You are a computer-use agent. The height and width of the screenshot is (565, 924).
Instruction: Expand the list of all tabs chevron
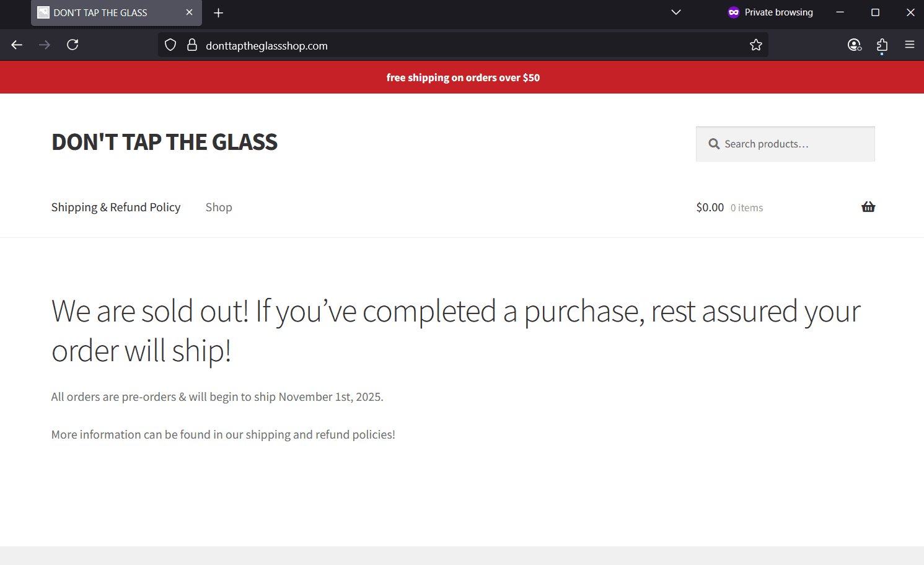point(675,12)
